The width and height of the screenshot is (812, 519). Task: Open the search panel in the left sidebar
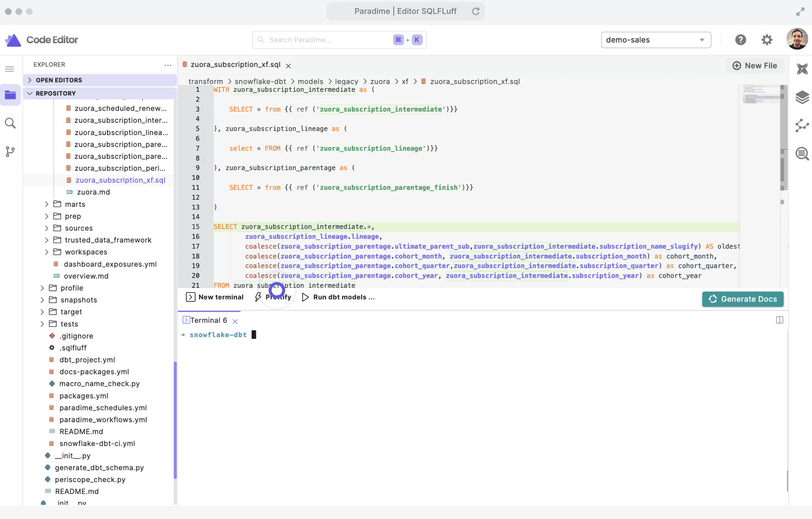[x=10, y=123]
